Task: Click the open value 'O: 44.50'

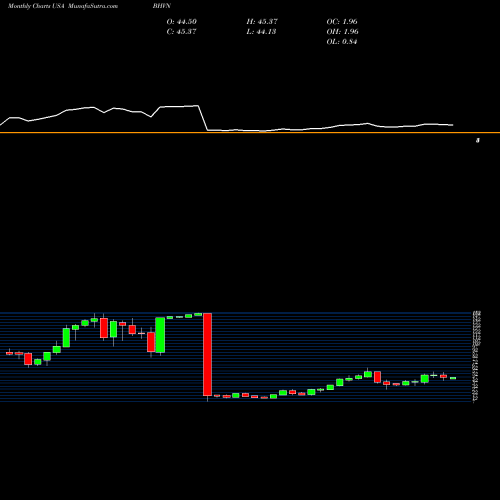Action: (182, 22)
